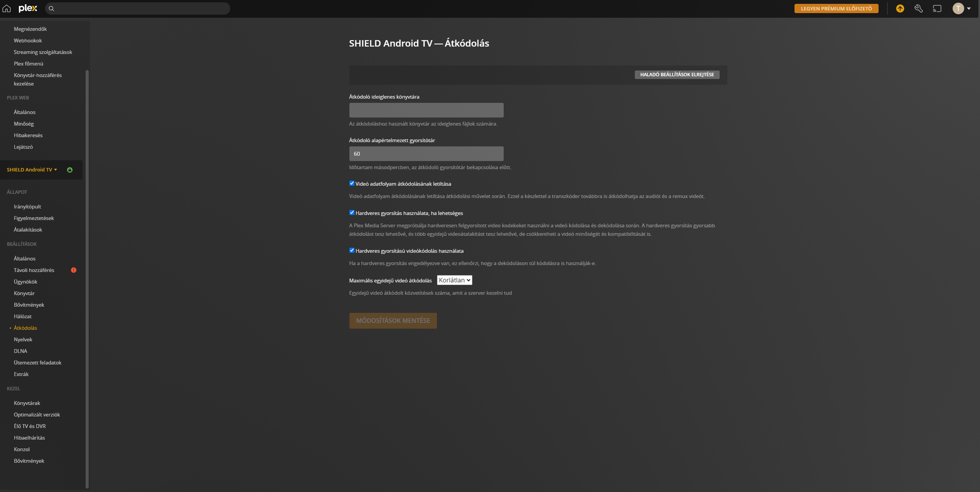The width and height of the screenshot is (980, 492).
Task: Select Átkódolás in sidebar
Action: point(25,328)
